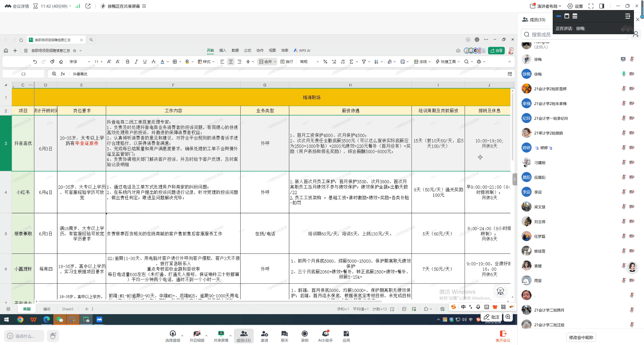Open the meeting 设置 settings
The height and width of the screenshot is (345, 644).
click(575, 6)
